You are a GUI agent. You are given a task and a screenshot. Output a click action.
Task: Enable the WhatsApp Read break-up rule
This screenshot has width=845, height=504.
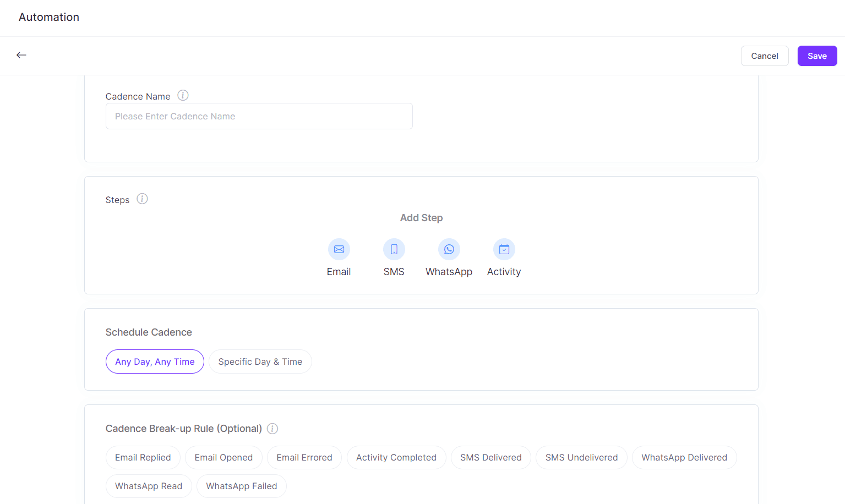149,486
